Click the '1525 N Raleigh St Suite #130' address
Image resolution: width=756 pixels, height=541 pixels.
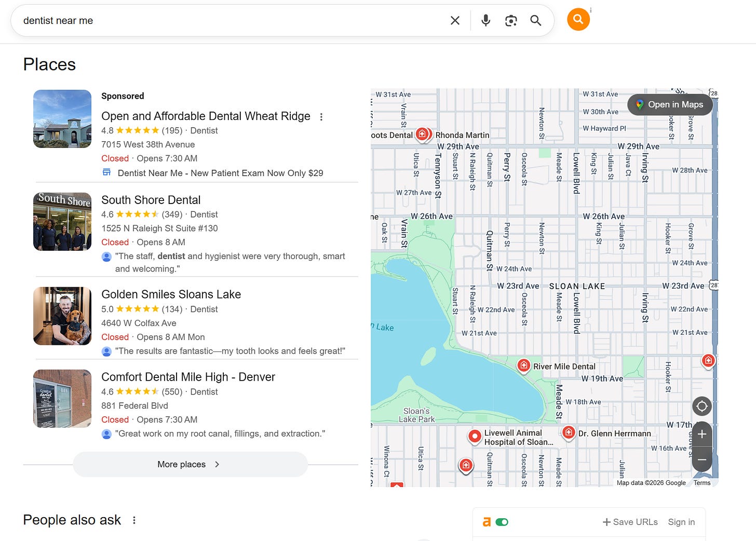pyautogui.click(x=159, y=228)
